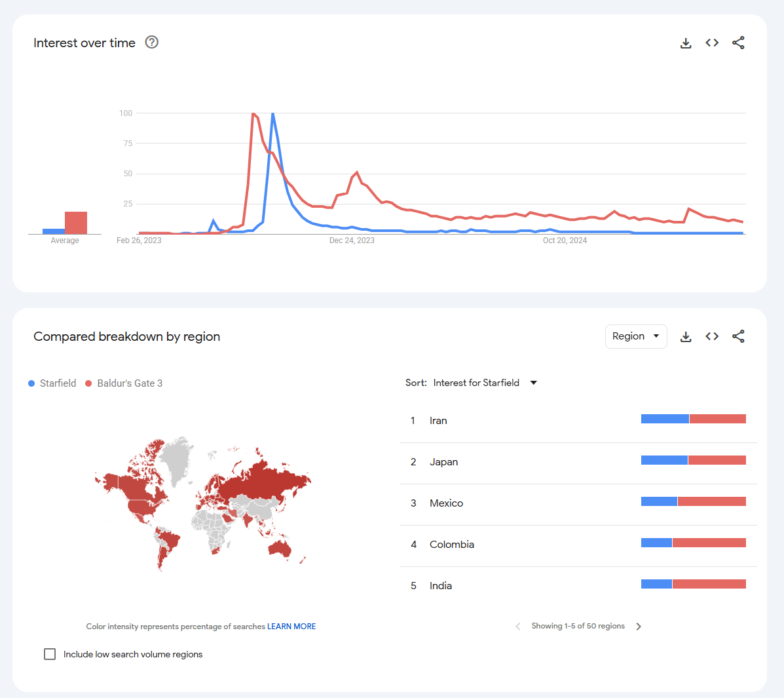Click the Feb 26, 2023 axis label

139,241
